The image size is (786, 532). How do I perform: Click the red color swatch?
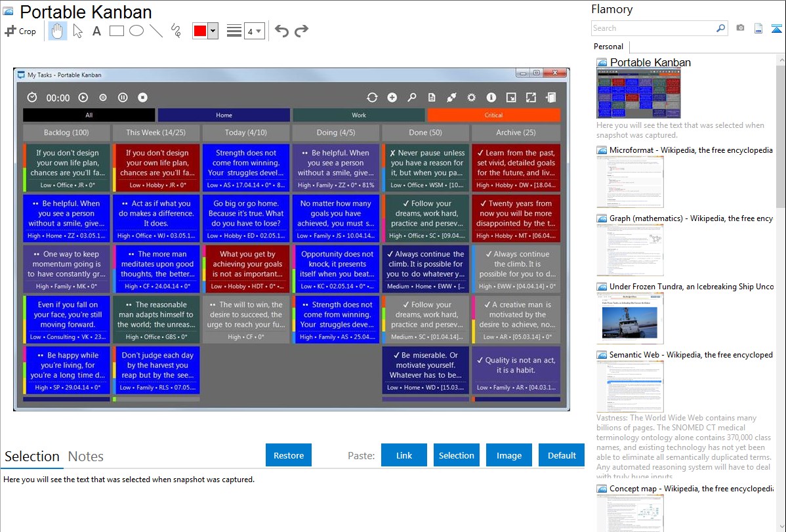[200, 31]
